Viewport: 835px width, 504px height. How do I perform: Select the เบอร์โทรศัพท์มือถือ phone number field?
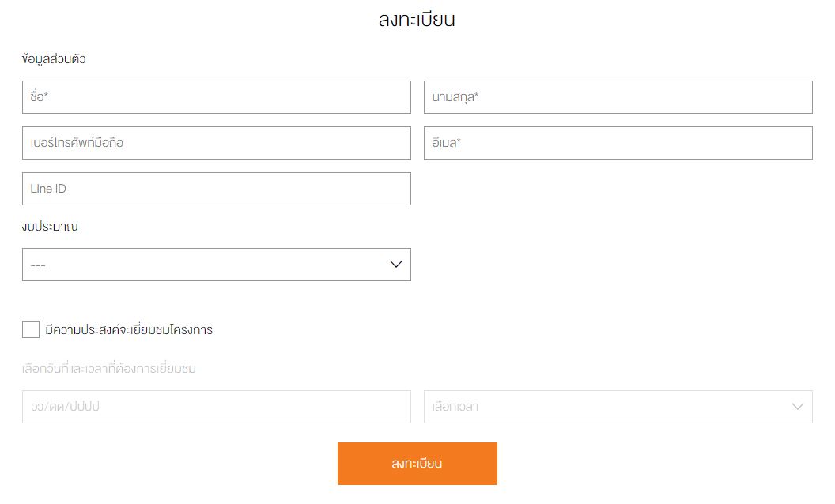pyautogui.click(x=217, y=143)
